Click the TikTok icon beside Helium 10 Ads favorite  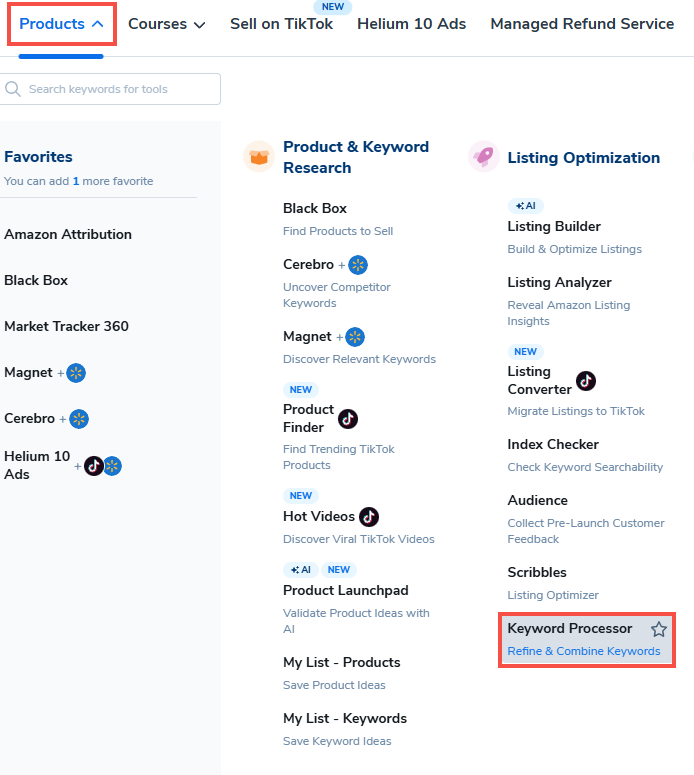[x=94, y=466]
